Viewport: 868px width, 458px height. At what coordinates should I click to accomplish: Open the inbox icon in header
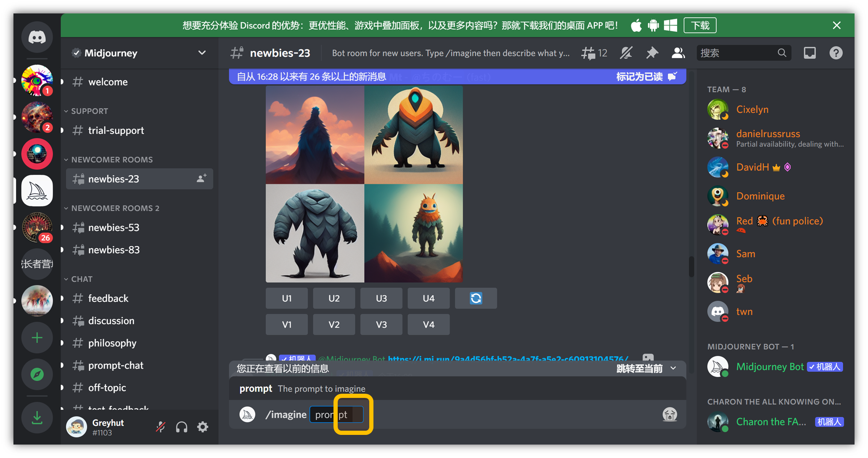pyautogui.click(x=810, y=53)
